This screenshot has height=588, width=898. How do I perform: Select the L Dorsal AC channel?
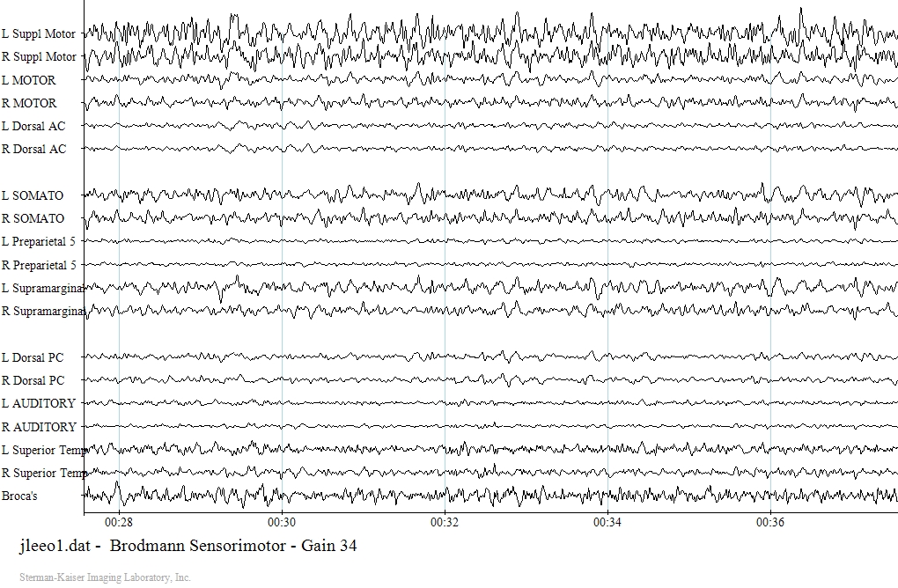[33, 126]
